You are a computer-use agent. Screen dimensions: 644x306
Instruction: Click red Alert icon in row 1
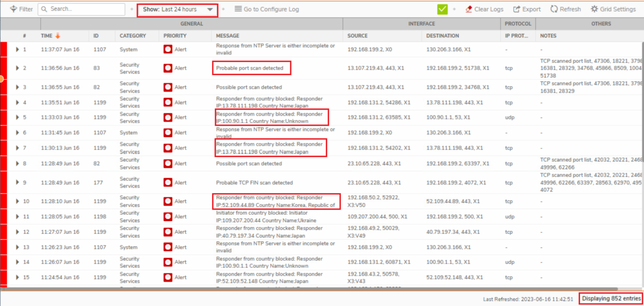coord(168,49)
